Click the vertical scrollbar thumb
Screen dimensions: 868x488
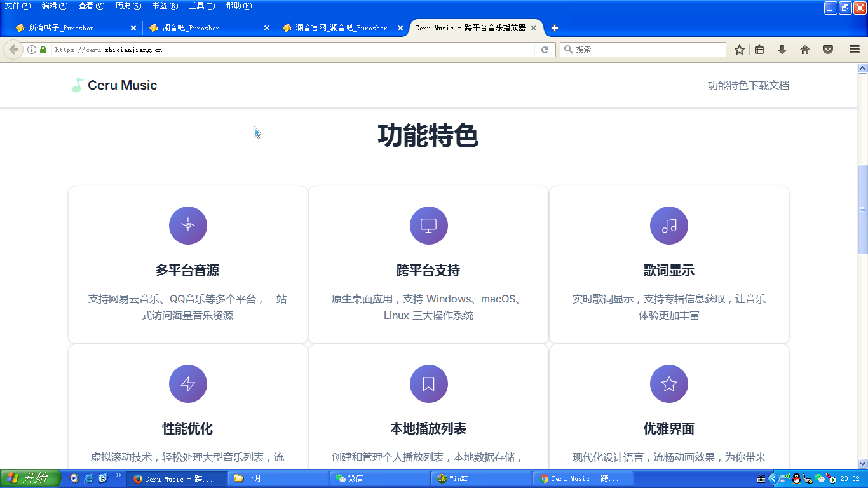click(x=862, y=210)
